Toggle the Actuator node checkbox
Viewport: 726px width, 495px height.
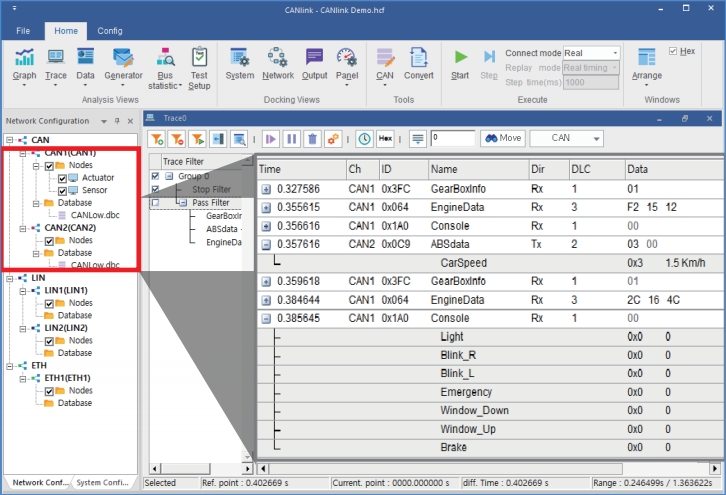pyautogui.click(x=63, y=178)
